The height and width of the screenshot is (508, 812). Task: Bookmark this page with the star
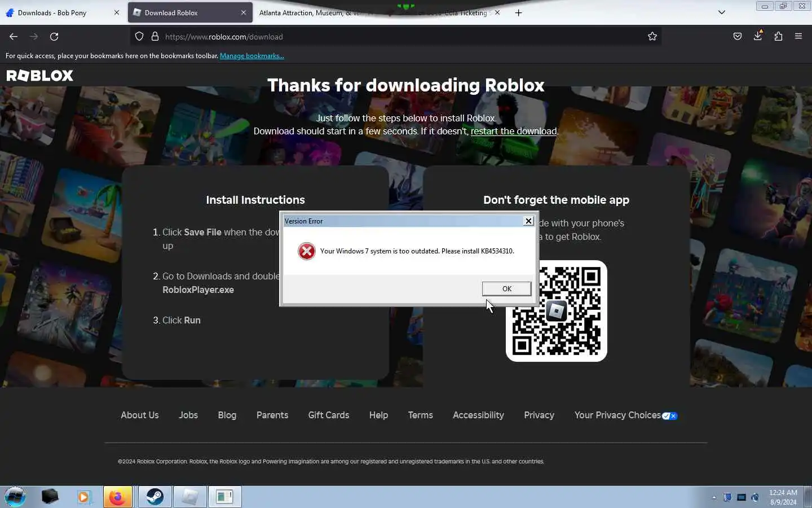[x=652, y=37]
